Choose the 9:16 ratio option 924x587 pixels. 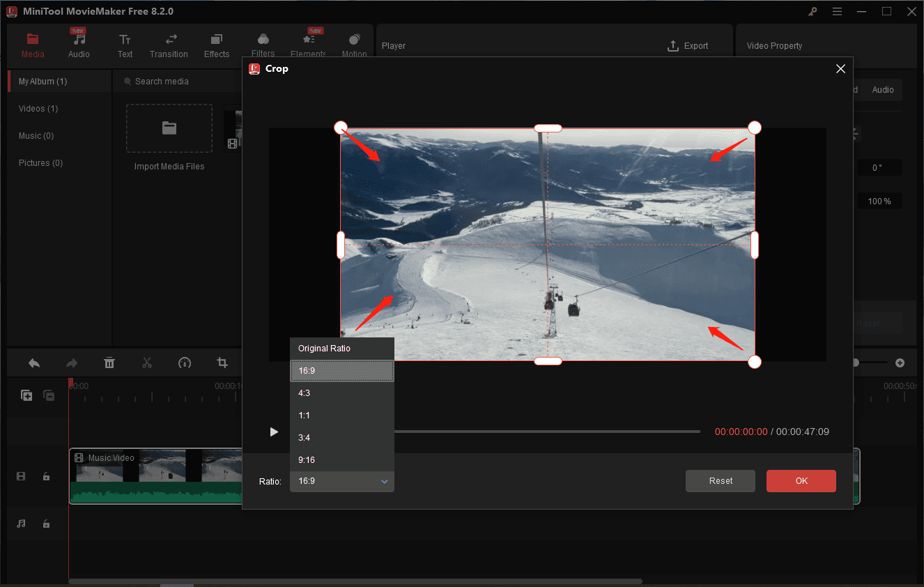coord(342,460)
